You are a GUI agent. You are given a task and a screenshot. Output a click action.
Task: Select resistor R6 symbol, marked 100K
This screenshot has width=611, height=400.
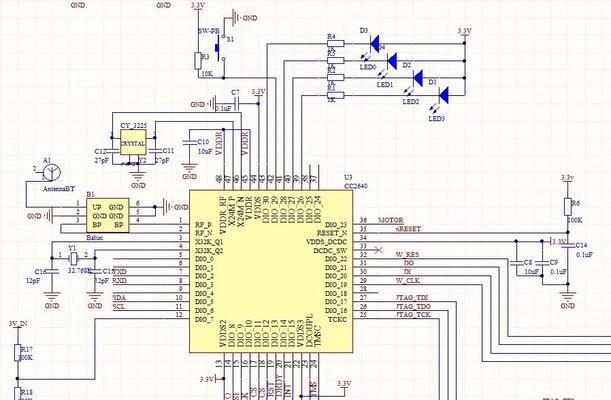pos(568,207)
